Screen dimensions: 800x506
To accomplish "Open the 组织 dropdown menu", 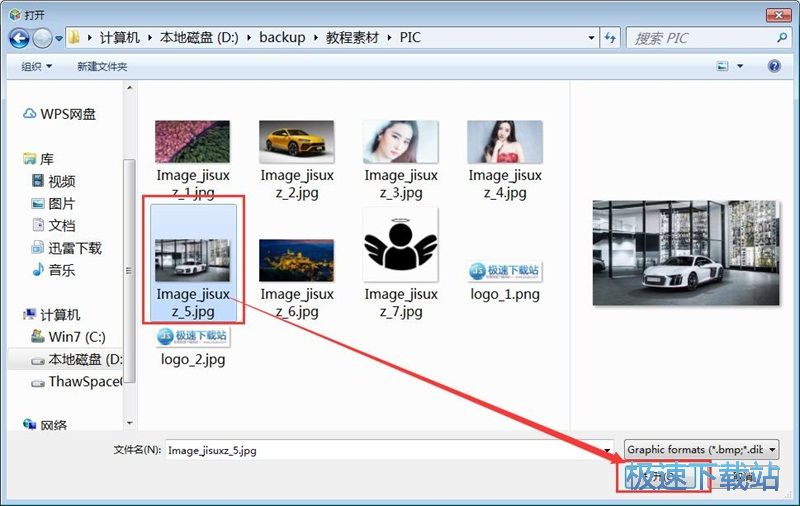I will click(37, 66).
